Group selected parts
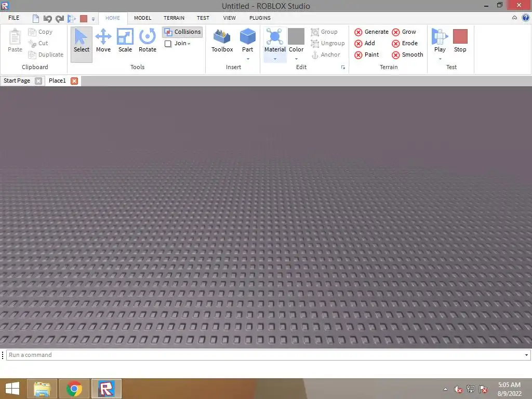532x399 pixels. 324,32
